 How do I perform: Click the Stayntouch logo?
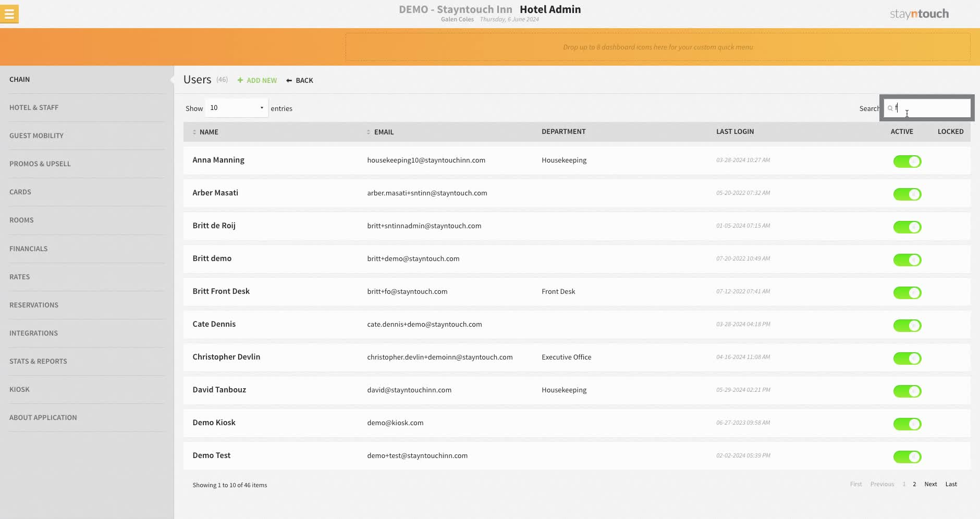pos(919,14)
